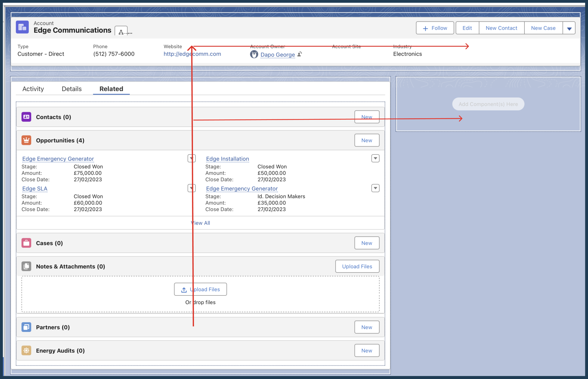Screen dimensions: 588x379
Task: Click the Opportunities crown icon
Action: [x=26, y=140]
